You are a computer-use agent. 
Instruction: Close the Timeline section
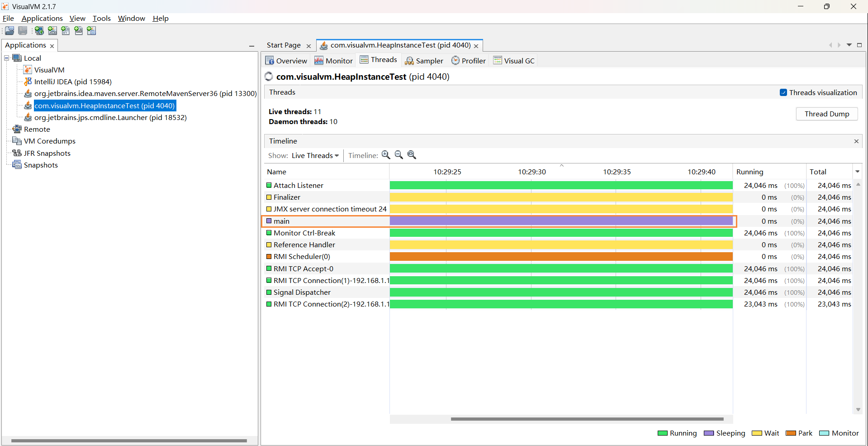click(856, 141)
